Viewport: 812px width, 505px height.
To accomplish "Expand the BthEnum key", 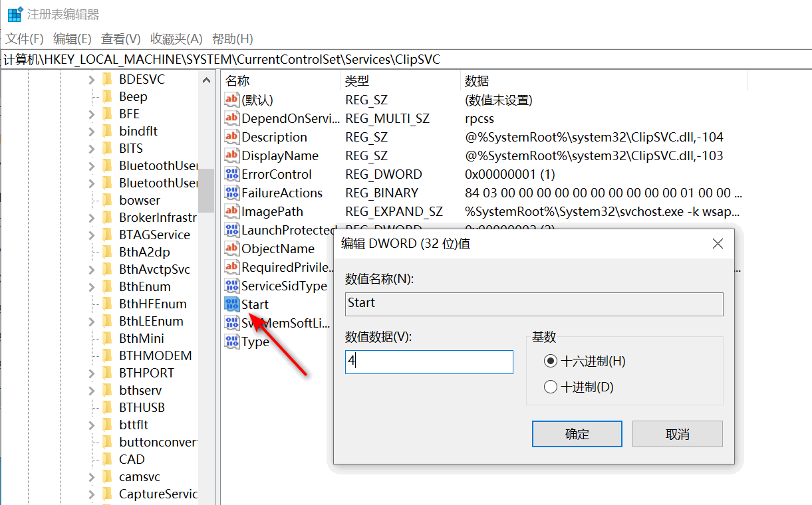I will pos(92,286).
